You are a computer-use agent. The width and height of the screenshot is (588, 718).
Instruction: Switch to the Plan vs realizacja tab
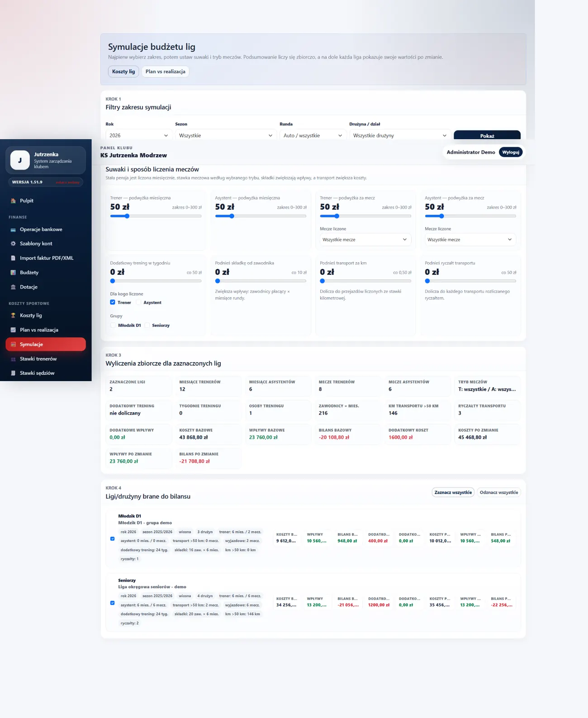[x=165, y=71]
